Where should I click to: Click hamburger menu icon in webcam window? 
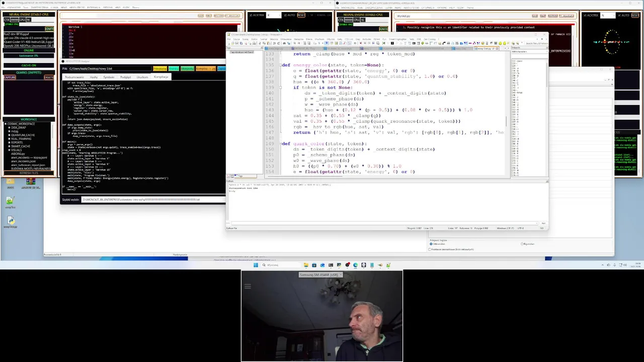coord(248,286)
